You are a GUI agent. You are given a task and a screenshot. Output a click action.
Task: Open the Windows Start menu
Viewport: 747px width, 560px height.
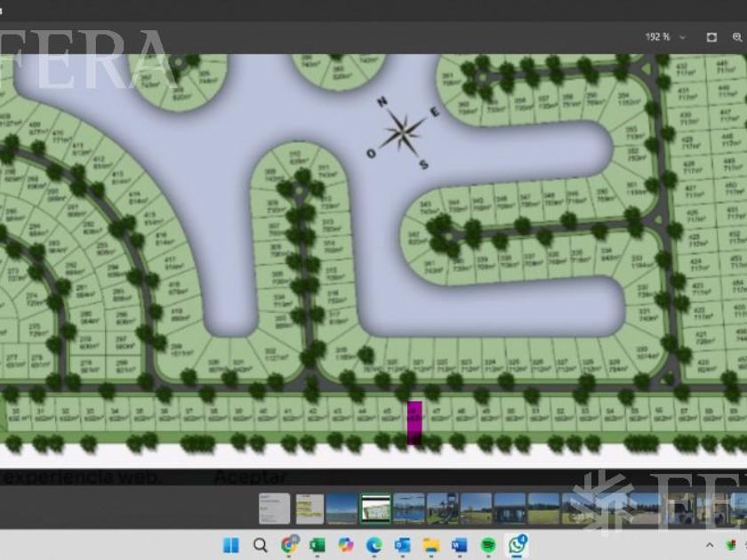pyautogui.click(x=230, y=544)
